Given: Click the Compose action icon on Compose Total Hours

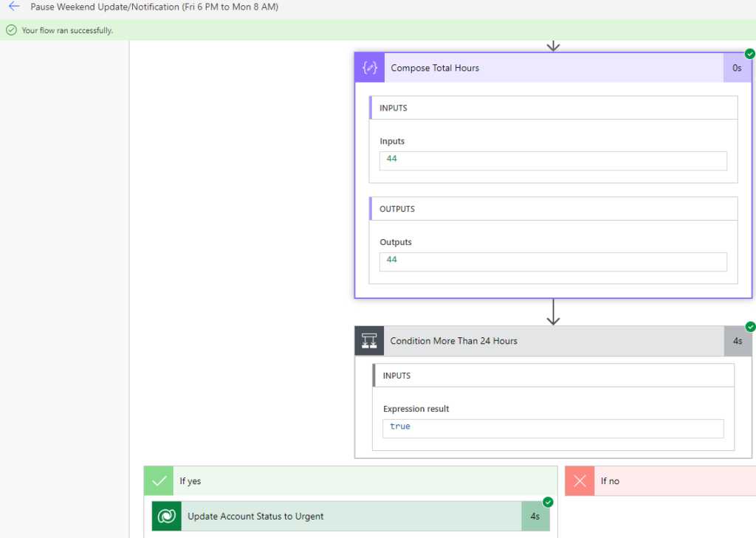Looking at the screenshot, I should point(369,67).
